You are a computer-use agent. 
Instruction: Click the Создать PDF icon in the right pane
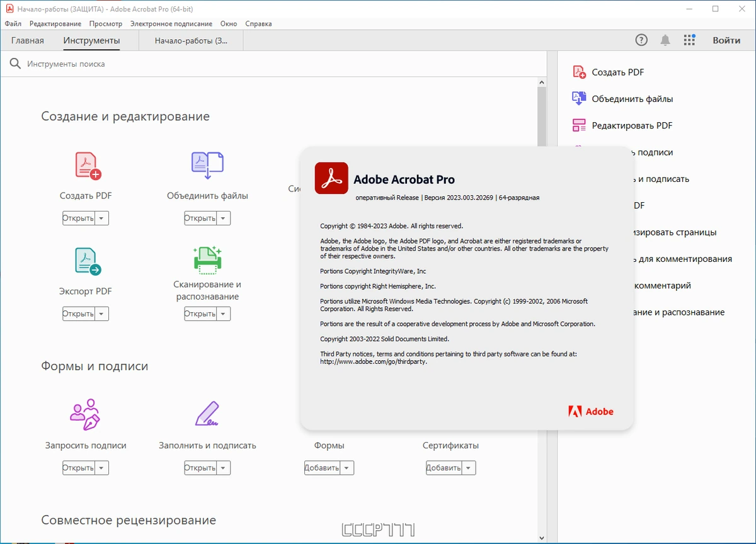coord(579,72)
